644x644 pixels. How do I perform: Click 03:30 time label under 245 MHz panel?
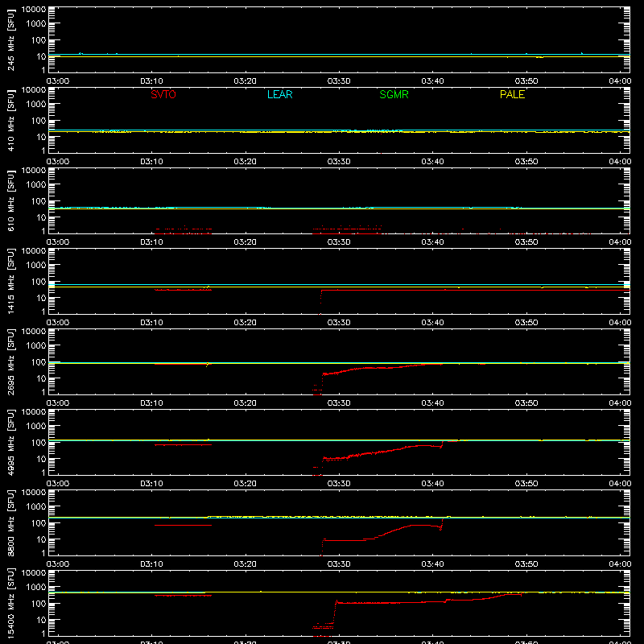click(x=339, y=81)
